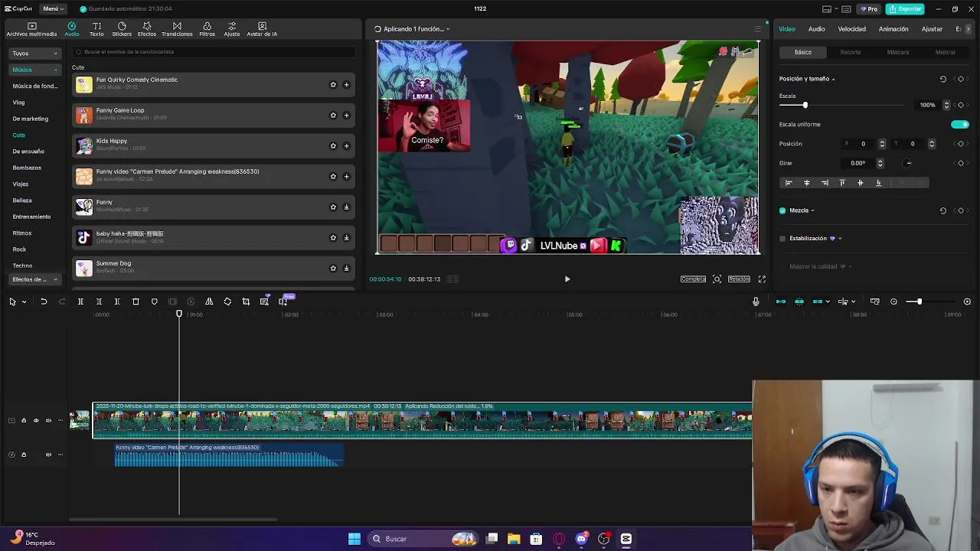Toggle the Mezcla checkbox
Image resolution: width=980 pixels, height=551 pixels.
coord(782,210)
